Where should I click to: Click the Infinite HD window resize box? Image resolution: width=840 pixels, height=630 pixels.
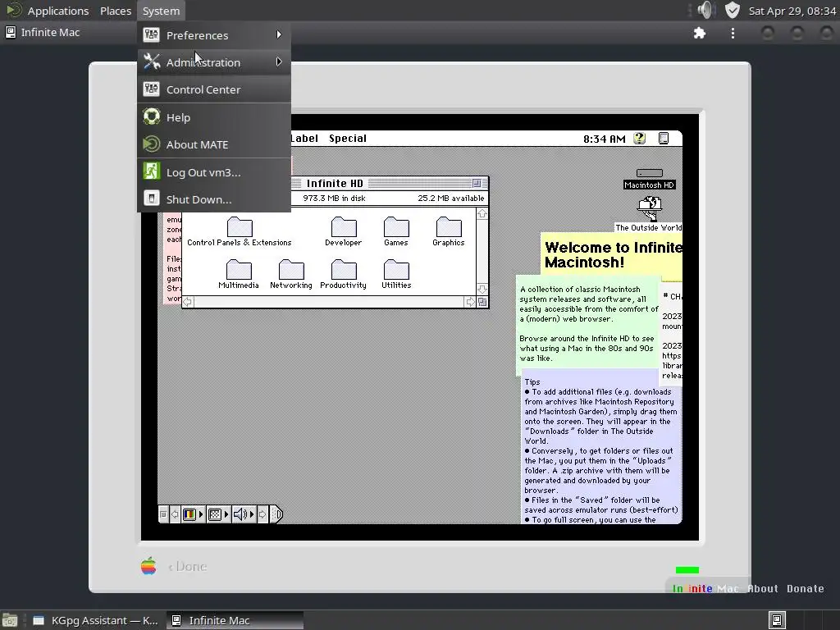[x=482, y=302]
